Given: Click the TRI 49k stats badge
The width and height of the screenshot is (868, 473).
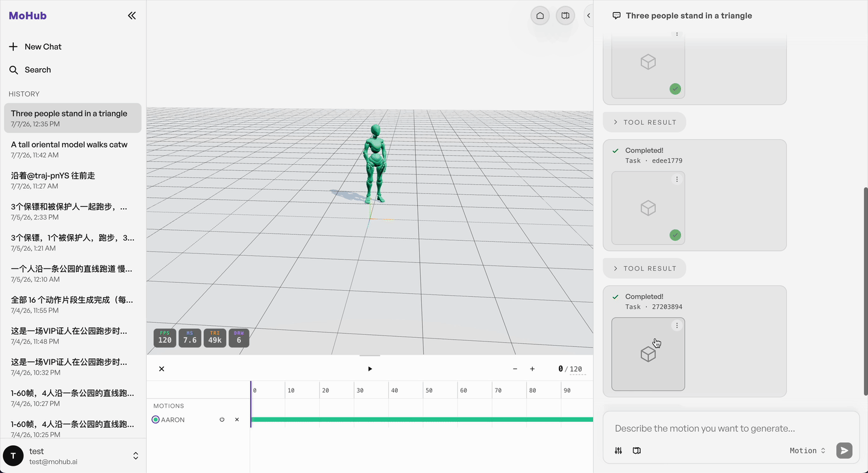Looking at the screenshot, I should point(215,338).
